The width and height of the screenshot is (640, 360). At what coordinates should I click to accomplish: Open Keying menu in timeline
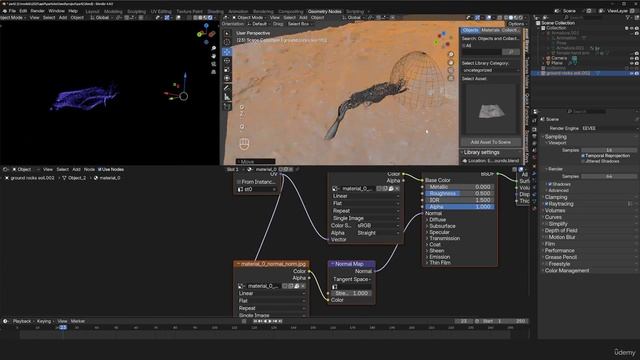(x=44, y=321)
